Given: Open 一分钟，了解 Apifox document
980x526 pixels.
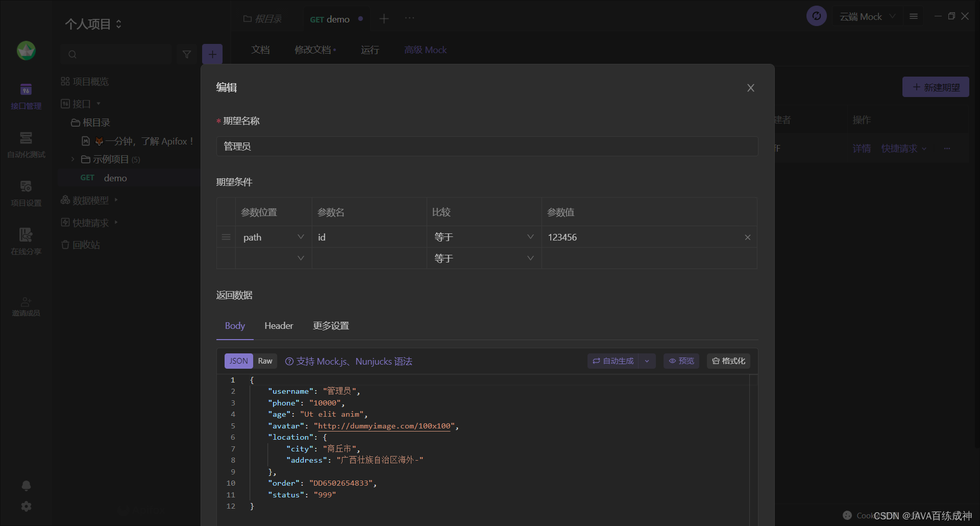Looking at the screenshot, I should [x=137, y=141].
